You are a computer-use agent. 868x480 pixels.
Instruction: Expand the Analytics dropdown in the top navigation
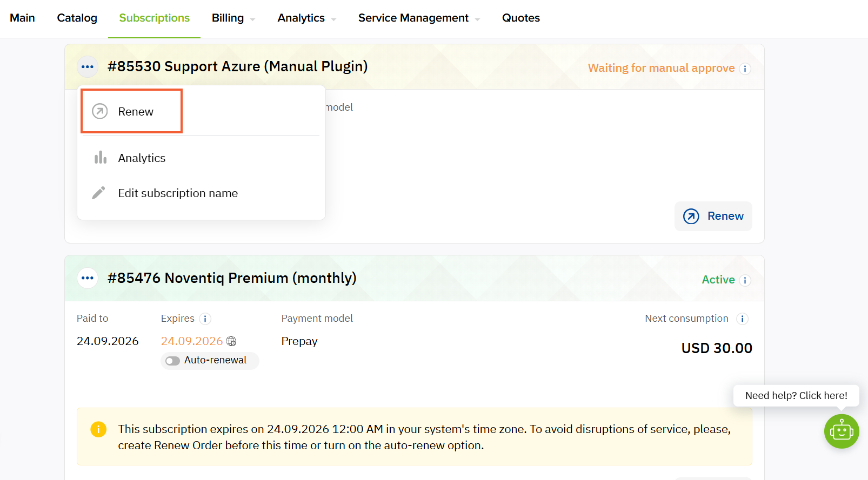pyautogui.click(x=307, y=18)
